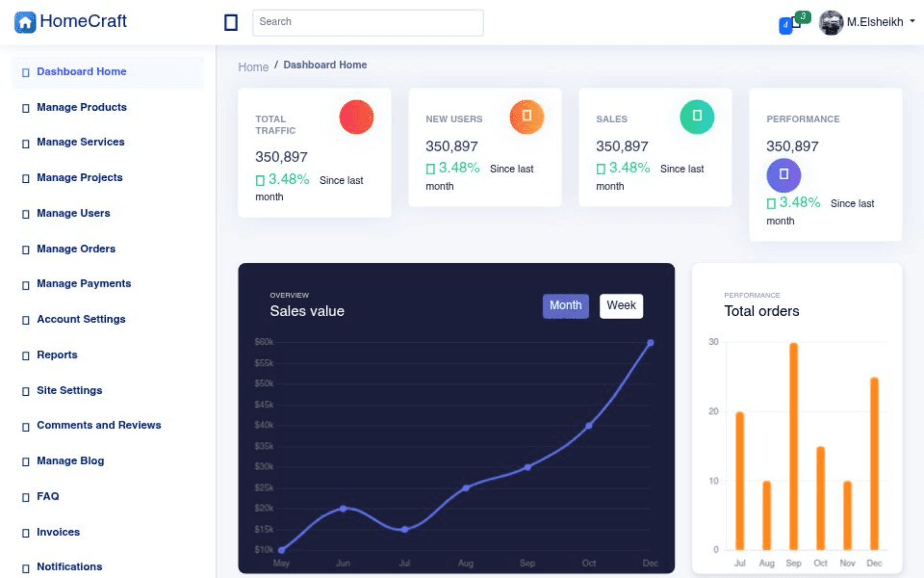This screenshot has width=924, height=578.
Task: Click the icon beside Manage Blog
Action: point(26,462)
